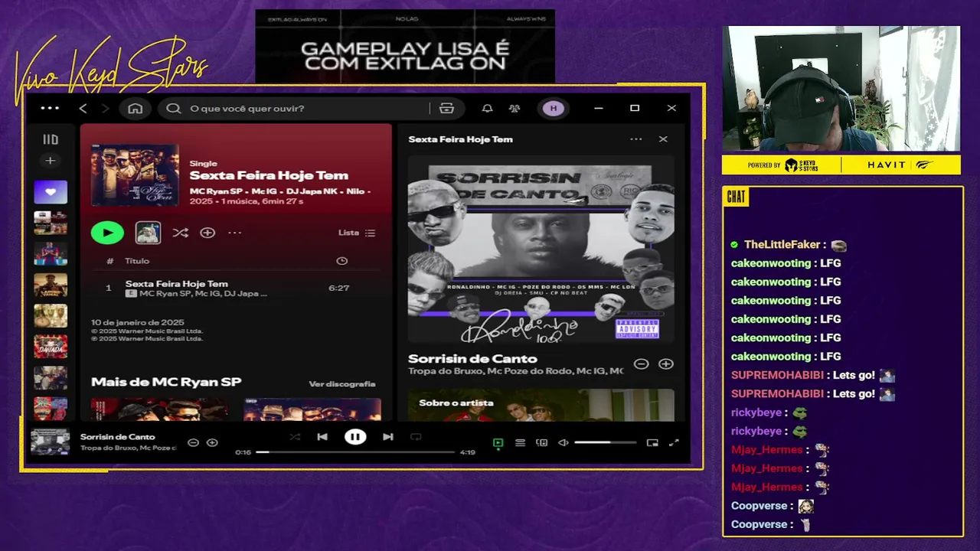The width and height of the screenshot is (980, 551).
Task: Collapse Your Library sidebar icon
Action: click(51, 139)
